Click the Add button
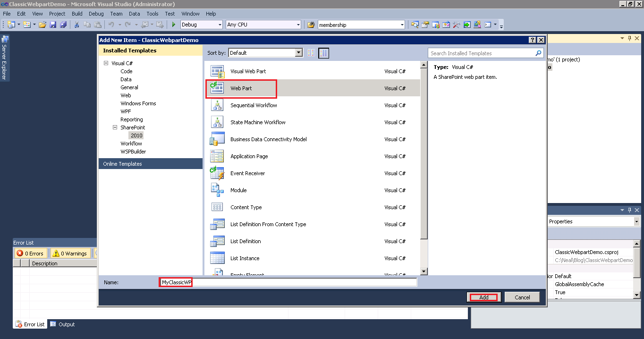 pos(483,297)
